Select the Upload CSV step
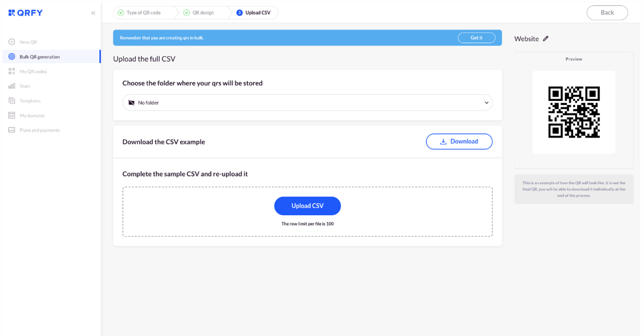The height and width of the screenshot is (336, 644). pos(253,12)
